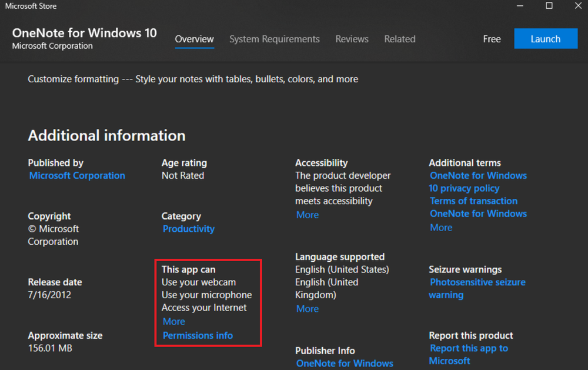Open Microsoft Corporation publisher link
The height and width of the screenshot is (370, 588).
[77, 176]
